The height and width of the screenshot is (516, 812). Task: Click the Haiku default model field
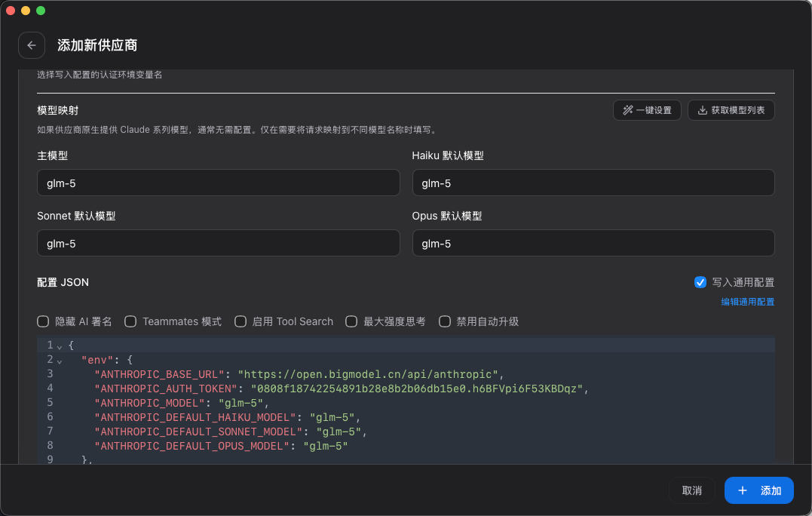[x=593, y=183]
